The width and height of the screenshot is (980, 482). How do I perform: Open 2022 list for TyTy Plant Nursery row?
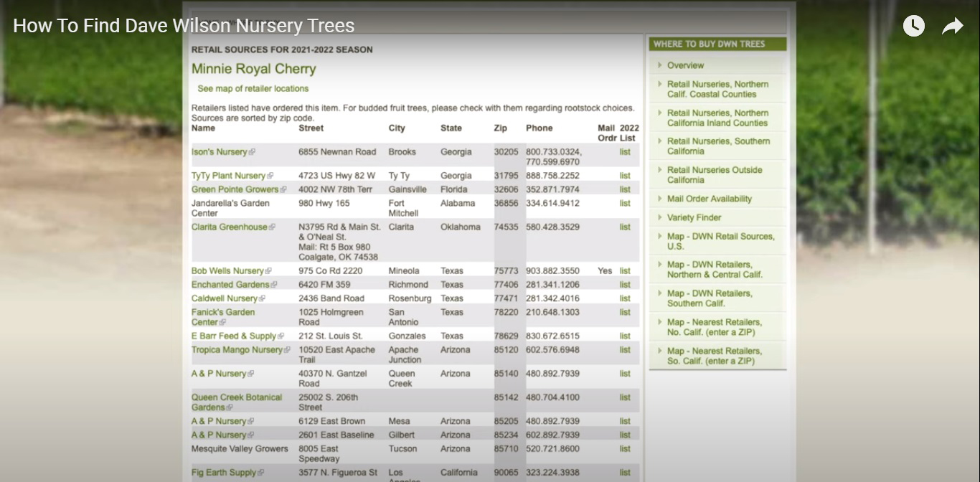(x=625, y=176)
